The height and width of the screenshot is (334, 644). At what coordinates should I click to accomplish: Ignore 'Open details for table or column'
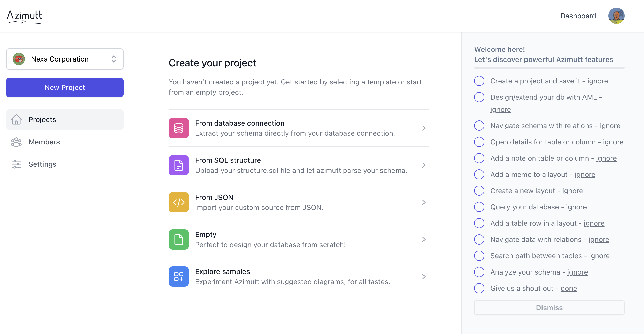(613, 142)
